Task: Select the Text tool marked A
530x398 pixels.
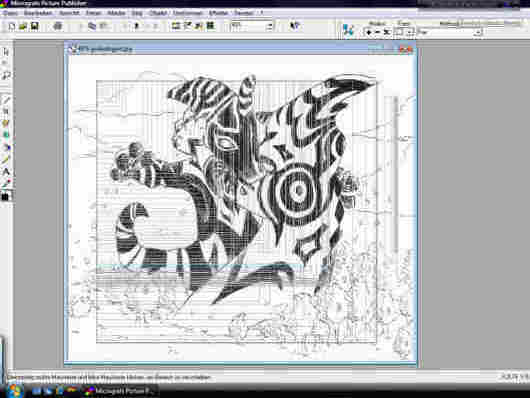Action: coord(6,172)
